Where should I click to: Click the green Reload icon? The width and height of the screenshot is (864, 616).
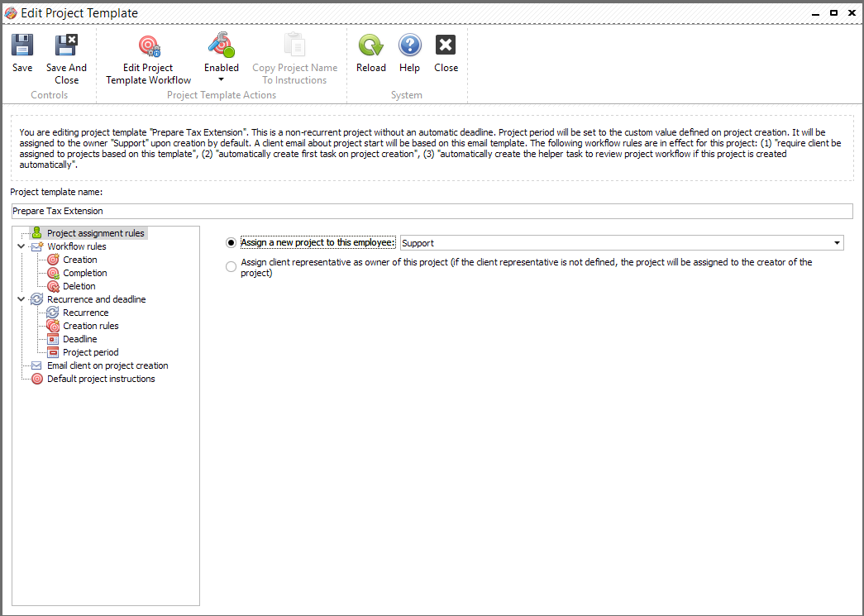pos(371,45)
